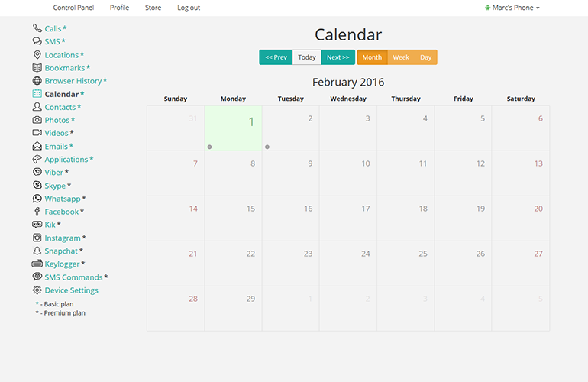Click the Calendar grid icon in sidebar

click(37, 94)
